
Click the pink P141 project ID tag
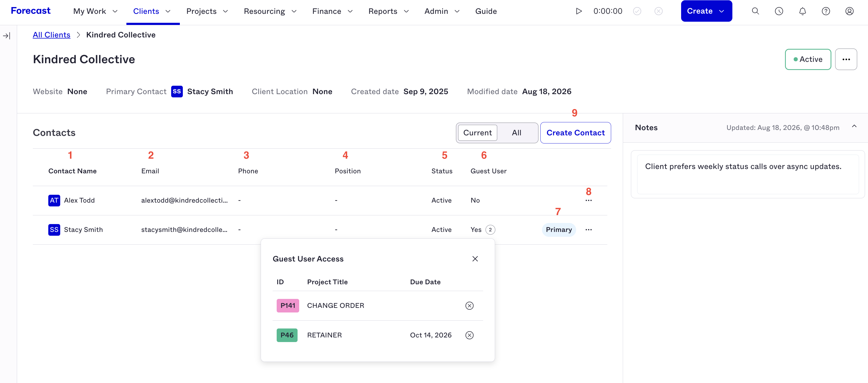(288, 305)
